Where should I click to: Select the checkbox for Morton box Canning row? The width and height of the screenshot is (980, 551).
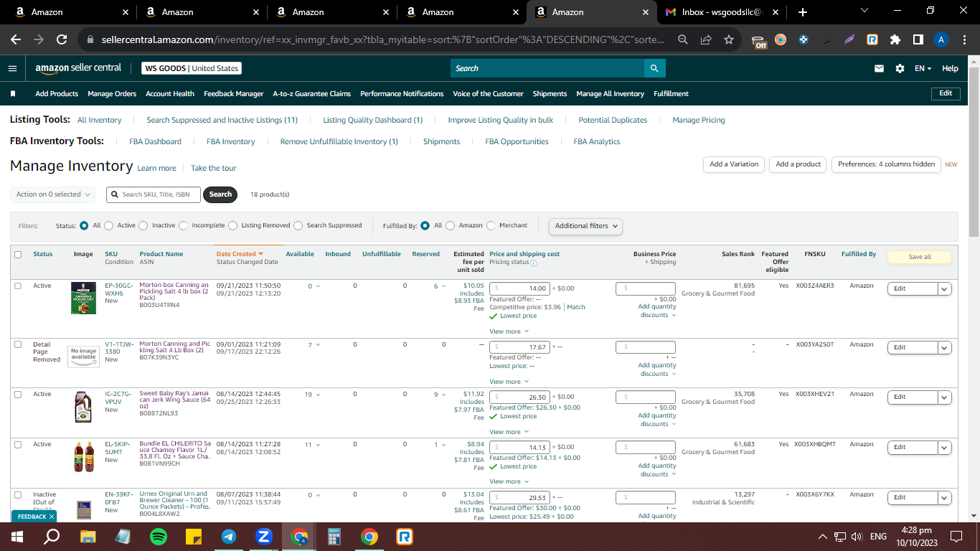(x=18, y=286)
